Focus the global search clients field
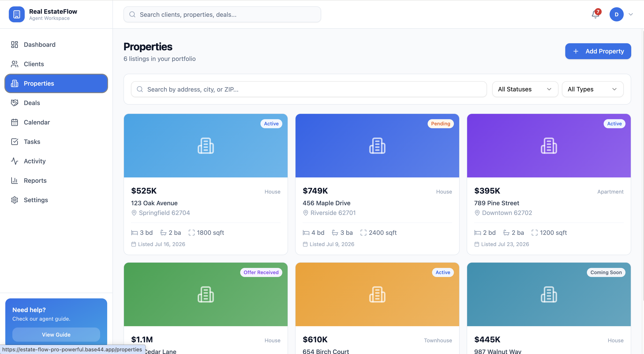The image size is (644, 354). click(x=222, y=15)
